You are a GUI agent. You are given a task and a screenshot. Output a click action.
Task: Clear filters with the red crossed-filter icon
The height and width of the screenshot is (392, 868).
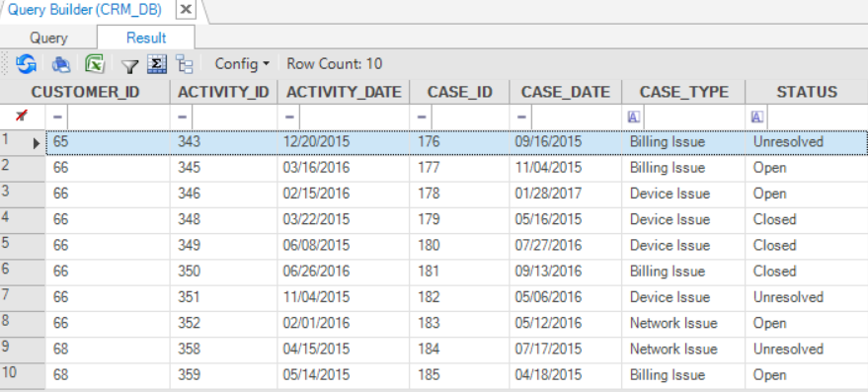pos(22,117)
